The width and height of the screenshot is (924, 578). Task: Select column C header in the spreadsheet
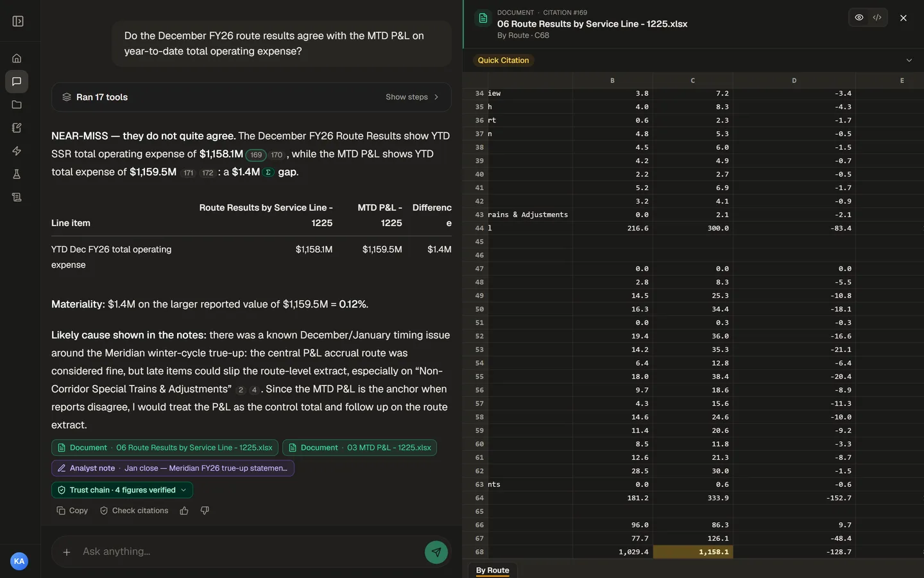692,80
